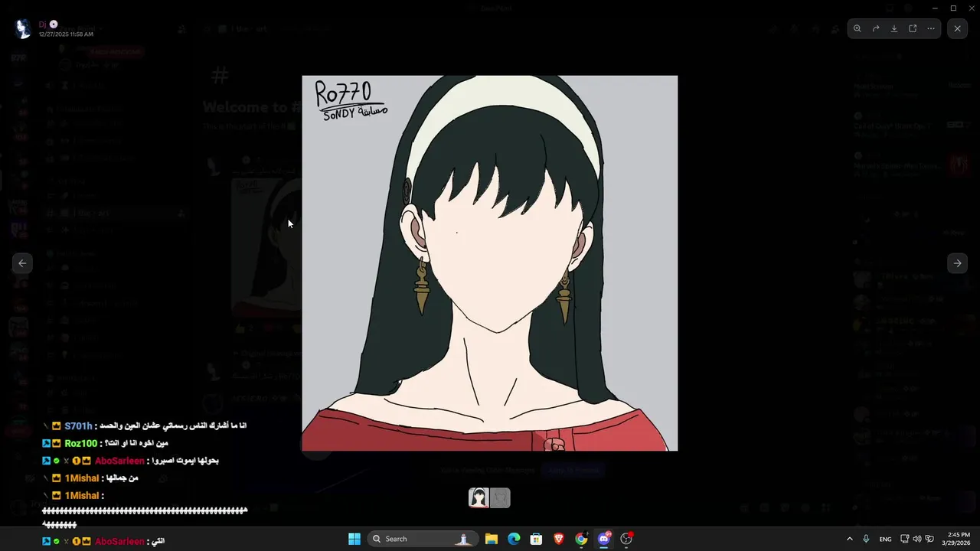980x551 pixels.
Task: Open the Windows Start menu
Action: pos(354,539)
